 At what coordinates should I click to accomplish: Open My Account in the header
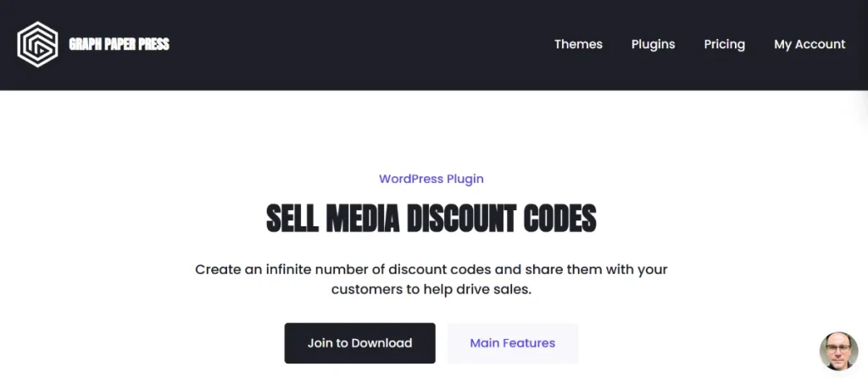pyautogui.click(x=810, y=44)
